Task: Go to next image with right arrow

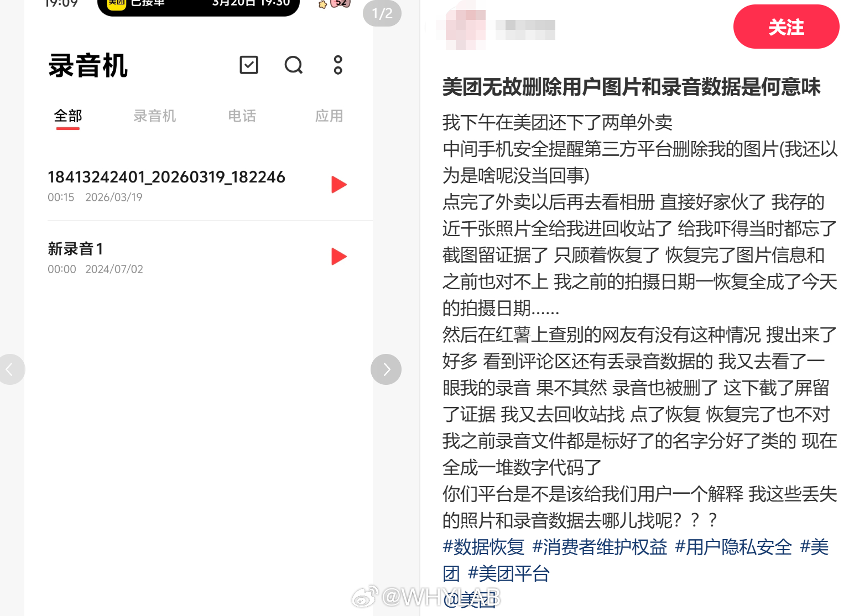Action: [x=386, y=369]
